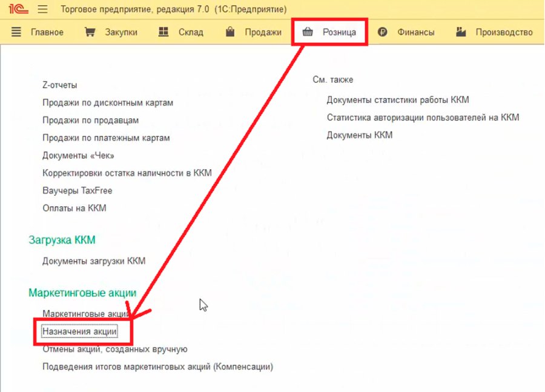
Task: Open Отмены акций, созданных вручную
Action: click(114, 349)
